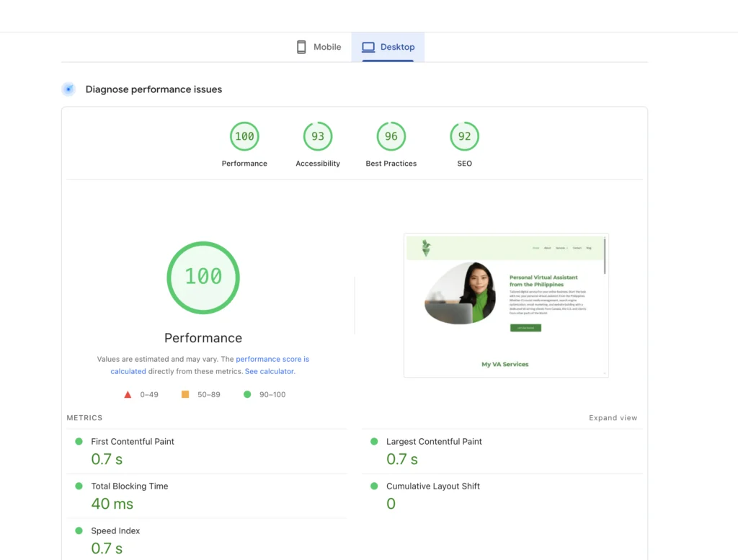Click the blue diagnose performance icon
This screenshot has height=560, width=738.
68,89
